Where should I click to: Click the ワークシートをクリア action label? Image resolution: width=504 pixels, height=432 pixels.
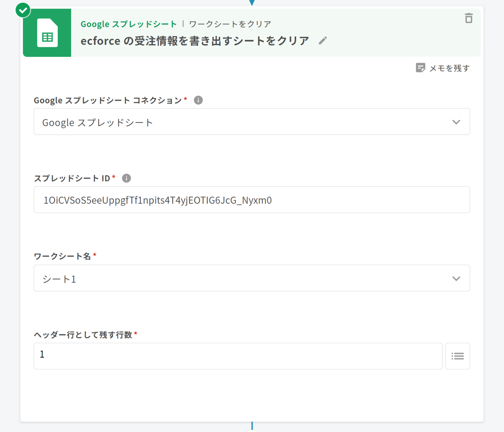pyautogui.click(x=230, y=24)
